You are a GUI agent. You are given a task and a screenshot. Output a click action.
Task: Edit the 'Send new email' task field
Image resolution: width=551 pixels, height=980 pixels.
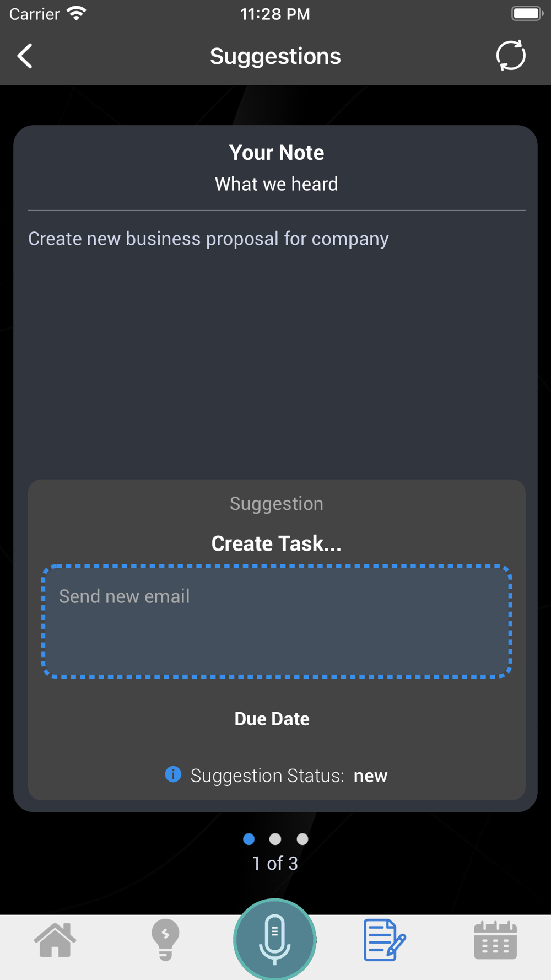pyautogui.click(x=277, y=621)
